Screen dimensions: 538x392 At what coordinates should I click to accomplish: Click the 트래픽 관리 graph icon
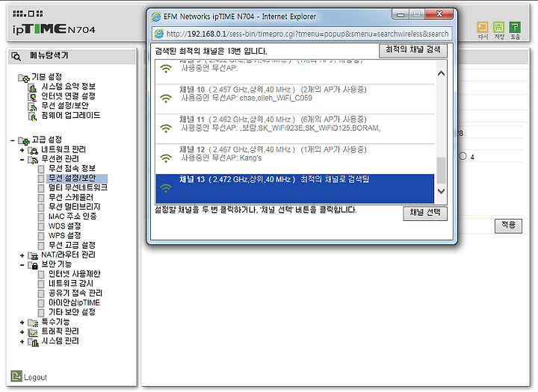[x=33, y=332]
